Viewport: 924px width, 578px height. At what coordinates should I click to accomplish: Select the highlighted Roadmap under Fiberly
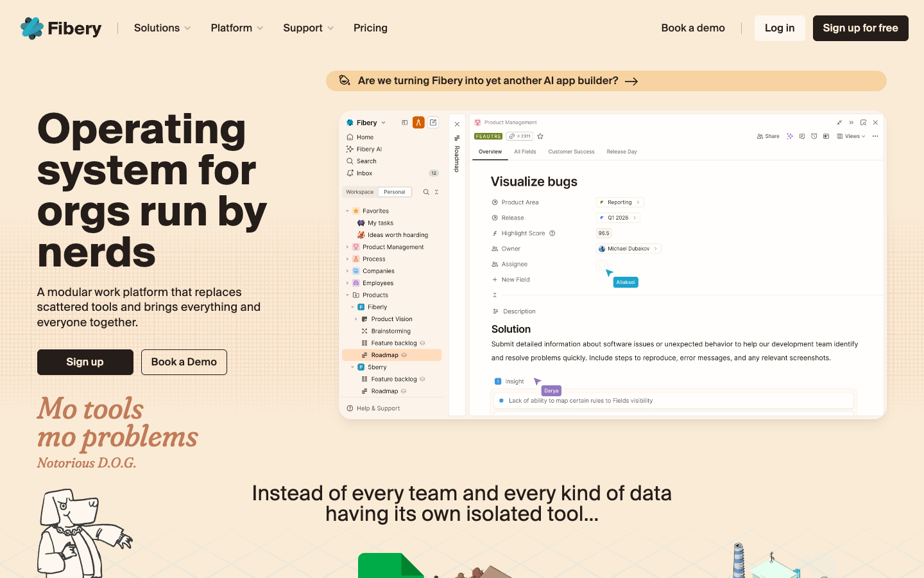pos(392,355)
